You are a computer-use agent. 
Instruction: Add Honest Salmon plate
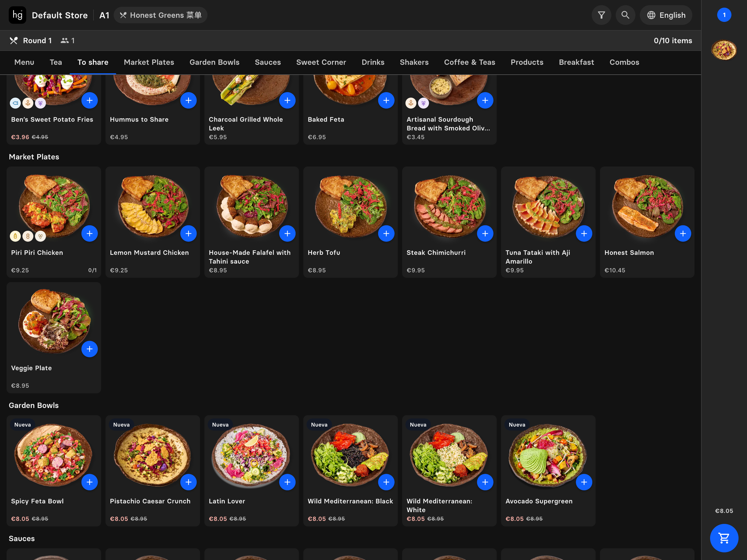tap(683, 234)
